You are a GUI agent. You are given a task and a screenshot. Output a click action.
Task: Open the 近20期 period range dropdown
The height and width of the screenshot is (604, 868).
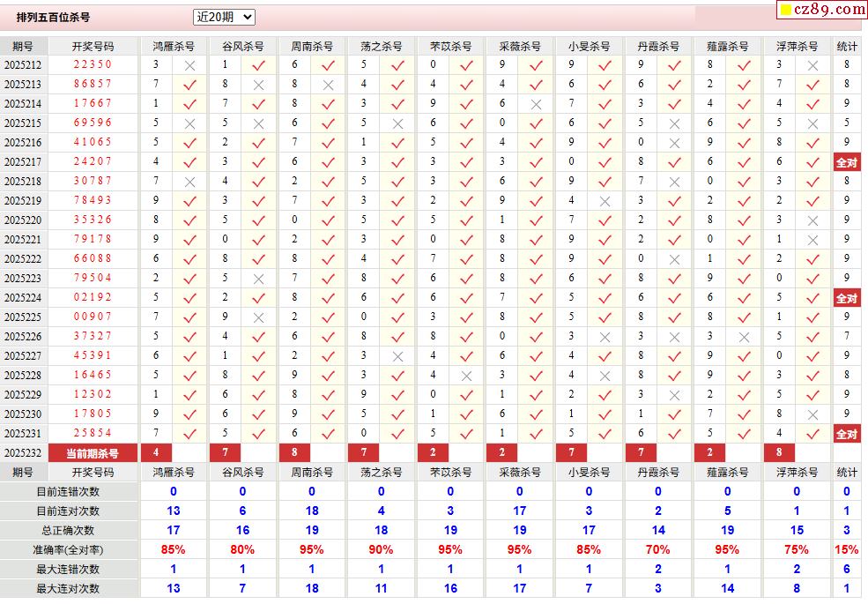pos(224,17)
